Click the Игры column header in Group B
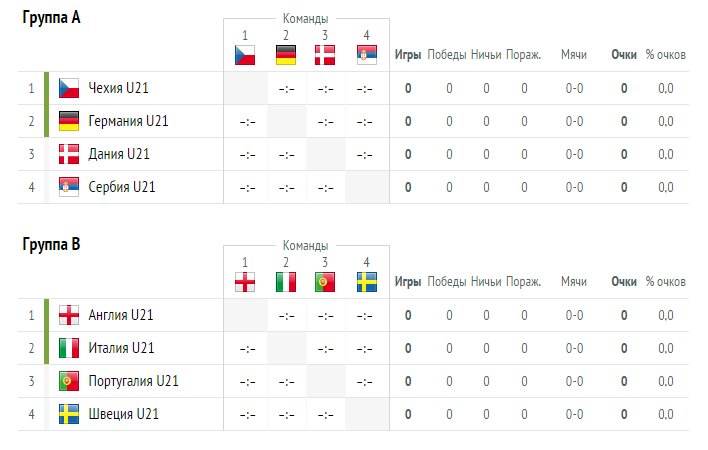The image size is (708, 450). tap(408, 282)
